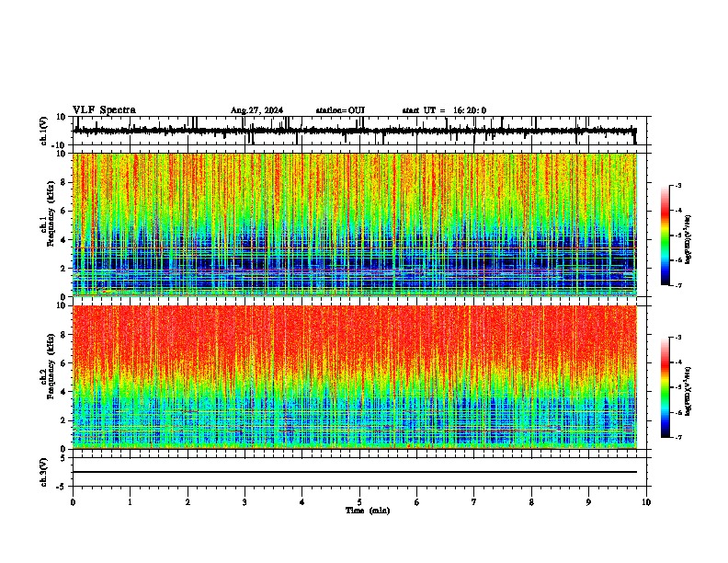Click the ch.2 "Frequency (kHz)" axis label

(x=51, y=366)
